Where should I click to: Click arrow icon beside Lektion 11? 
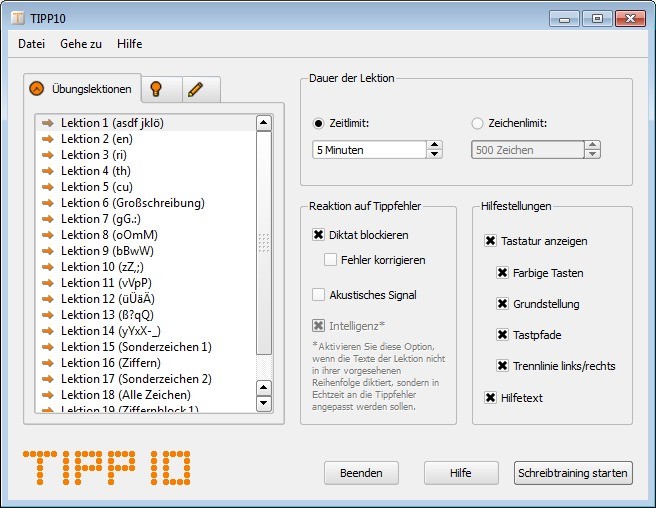click(48, 283)
